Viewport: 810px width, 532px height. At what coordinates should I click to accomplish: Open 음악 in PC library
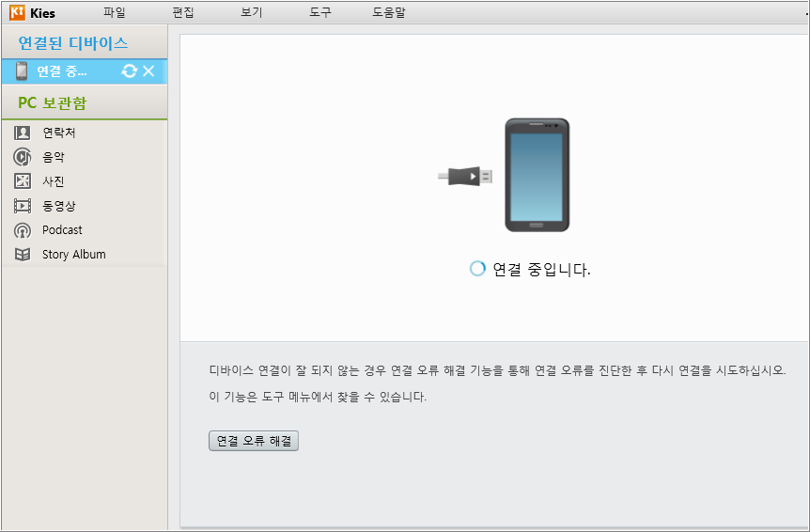[x=54, y=157]
